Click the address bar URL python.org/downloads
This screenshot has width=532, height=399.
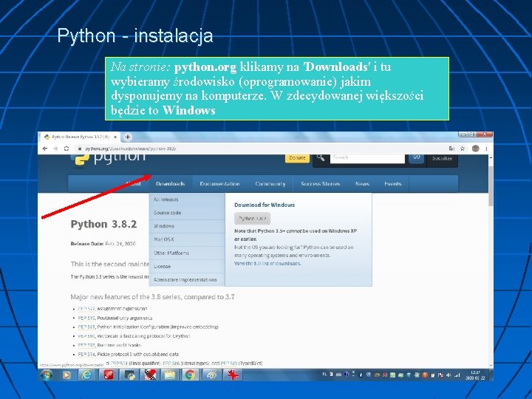point(130,149)
